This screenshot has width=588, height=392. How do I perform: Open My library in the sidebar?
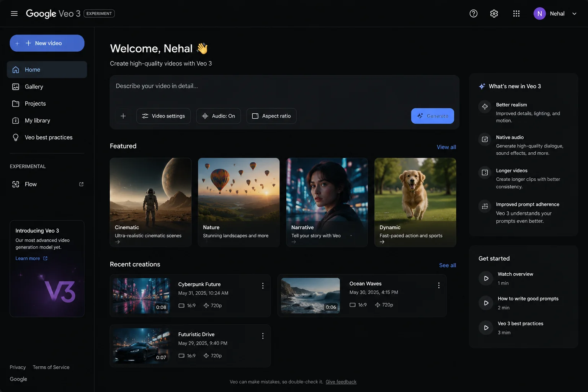[47, 121]
